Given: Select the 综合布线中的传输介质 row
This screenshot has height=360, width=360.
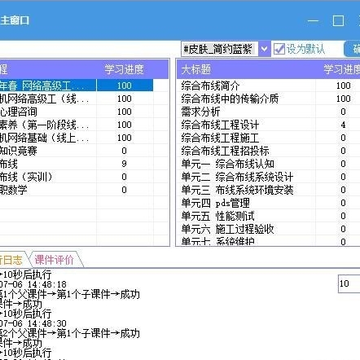Looking at the screenshot, I should 269,99.
